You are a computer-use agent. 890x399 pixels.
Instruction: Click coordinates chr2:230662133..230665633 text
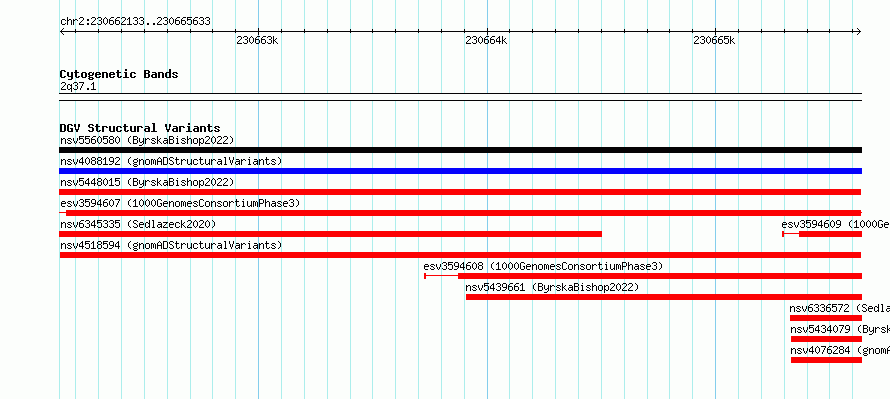pyautogui.click(x=135, y=22)
